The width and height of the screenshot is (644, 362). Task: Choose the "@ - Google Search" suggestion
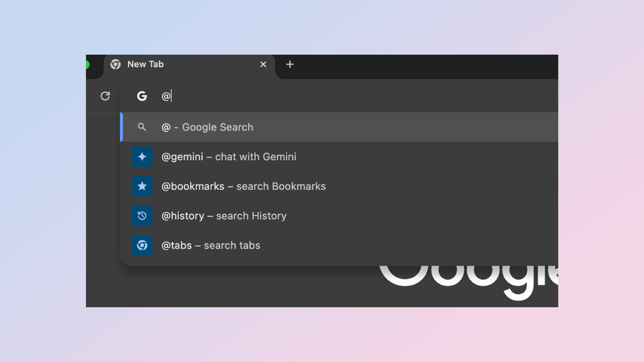click(x=339, y=127)
